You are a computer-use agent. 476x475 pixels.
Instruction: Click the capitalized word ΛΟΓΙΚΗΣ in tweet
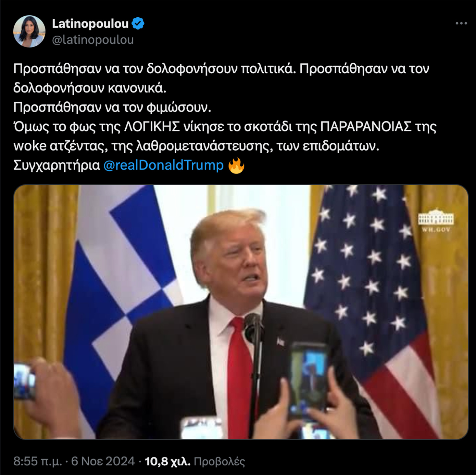point(152,127)
